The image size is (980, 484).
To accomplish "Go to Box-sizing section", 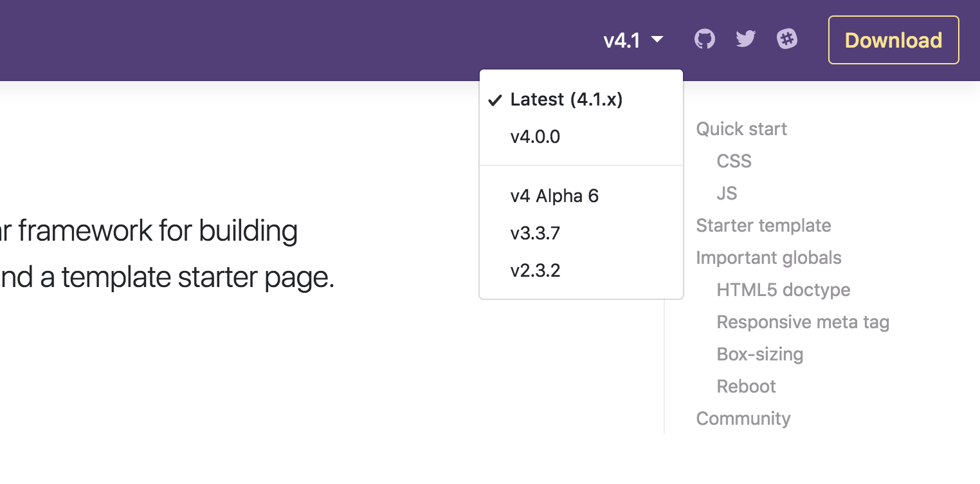I will point(759,354).
